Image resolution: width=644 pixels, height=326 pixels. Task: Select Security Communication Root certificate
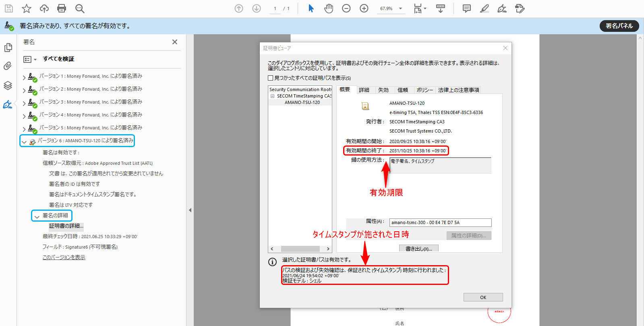tap(300, 89)
